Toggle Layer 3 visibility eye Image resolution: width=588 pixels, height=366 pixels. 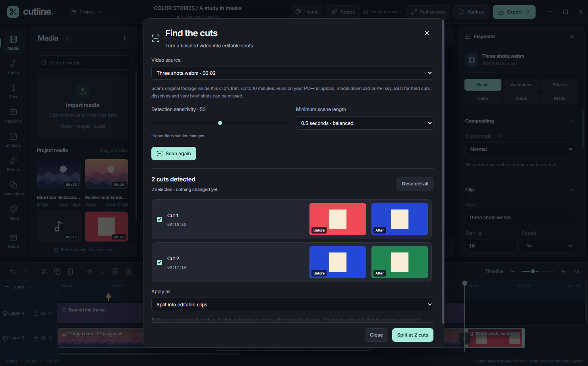(43, 338)
